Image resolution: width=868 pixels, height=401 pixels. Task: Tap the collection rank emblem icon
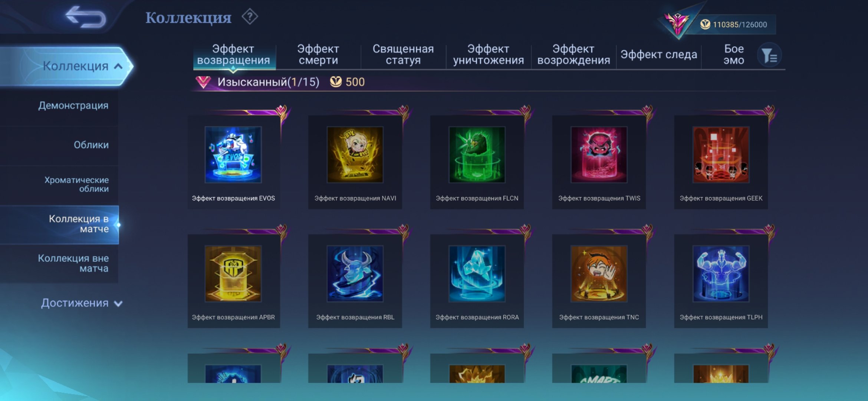click(677, 24)
